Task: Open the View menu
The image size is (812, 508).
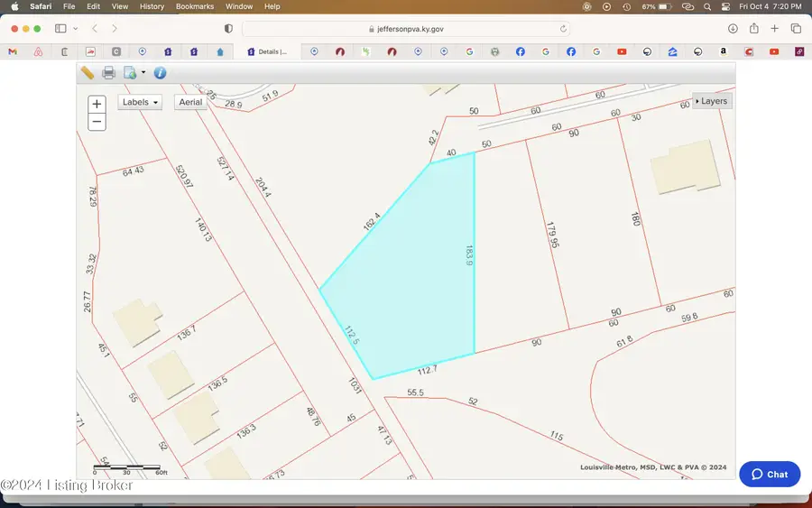Action: pyautogui.click(x=120, y=6)
